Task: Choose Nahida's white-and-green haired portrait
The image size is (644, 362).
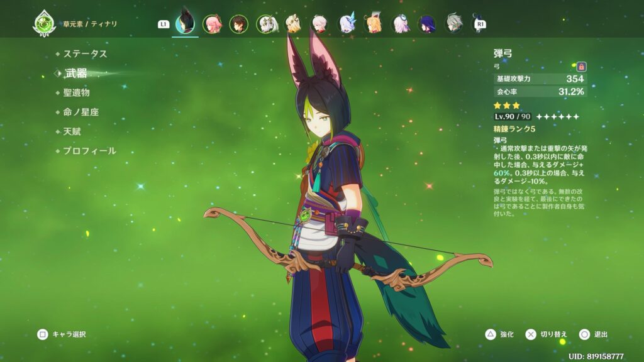Action: [x=267, y=24]
